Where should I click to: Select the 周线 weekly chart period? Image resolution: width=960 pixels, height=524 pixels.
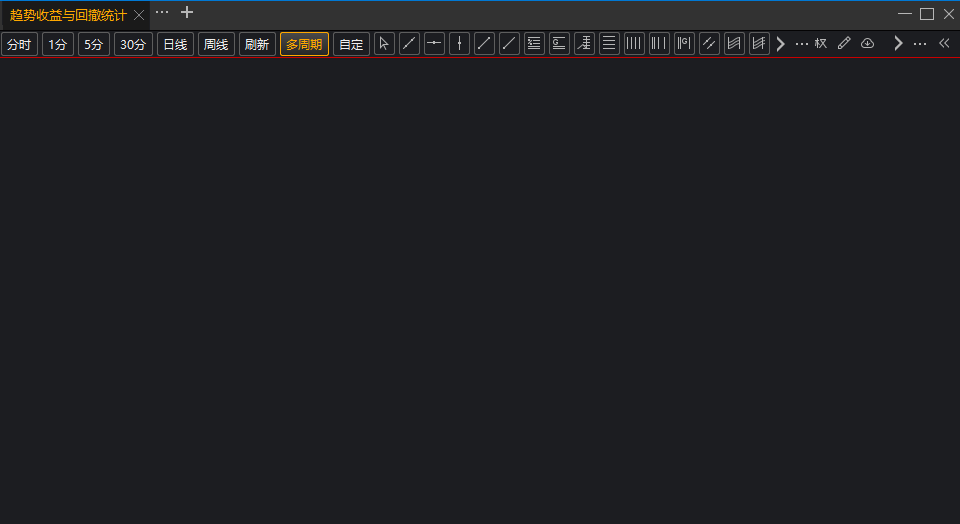pyautogui.click(x=216, y=44)
